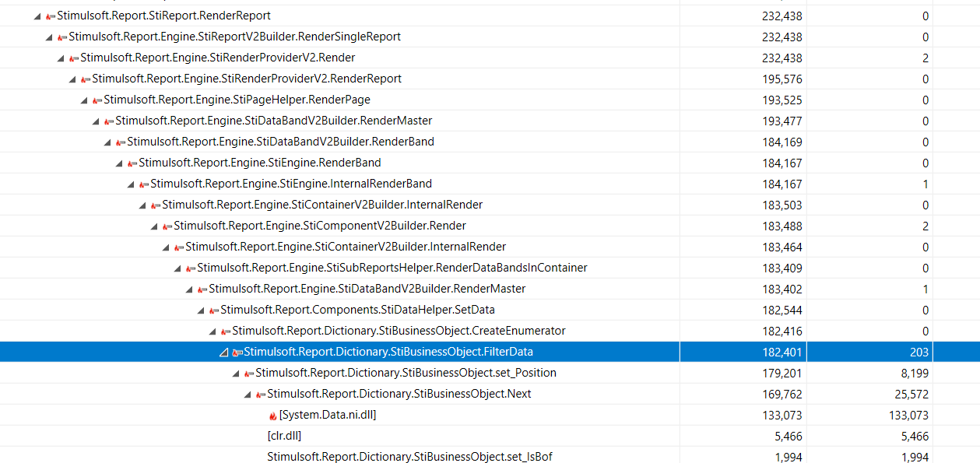Click the 25,572 exclusive value of Next
This screenshot has width=980, height=463.
(x=912, y=395)
